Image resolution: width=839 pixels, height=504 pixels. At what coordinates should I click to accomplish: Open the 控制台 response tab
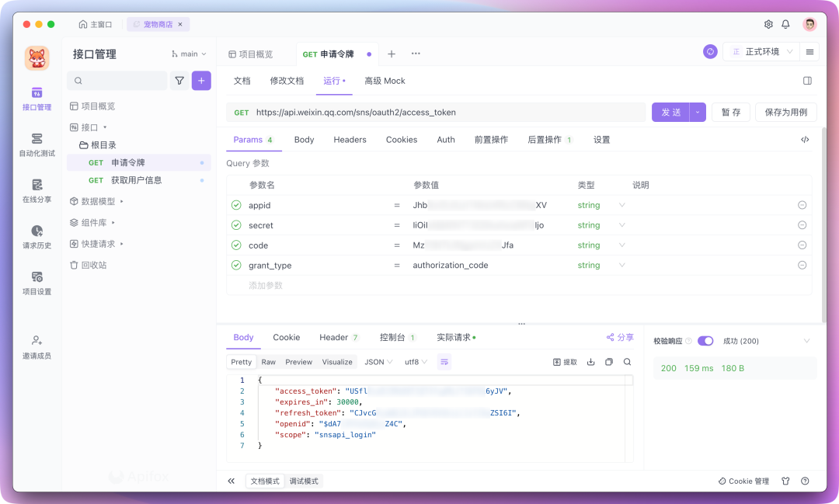(x=397, y=338)
